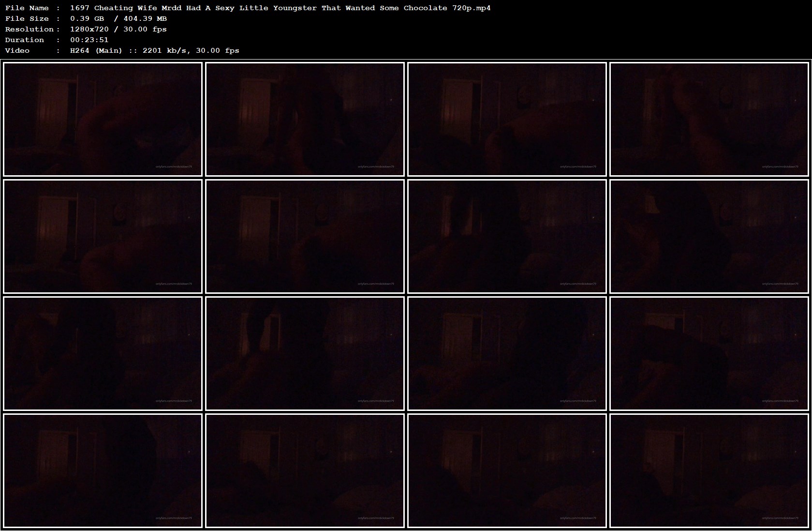Click the second thumbnail in the third row
Image resolution: width=812 pixels, height=531 pixels.
(x=305, y=354)
